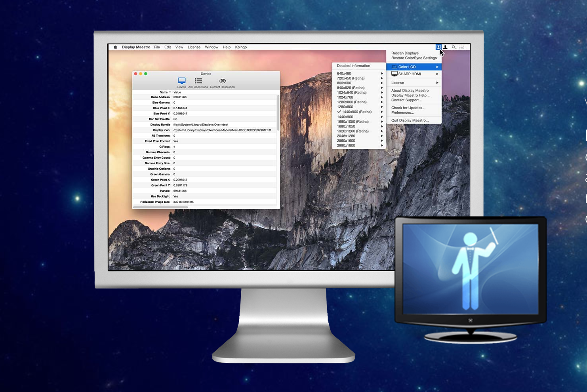Switch to All Resolutions toolbar icon
Image resolution: width=587 pixels, height=392 pixels.
click(198, 82)
